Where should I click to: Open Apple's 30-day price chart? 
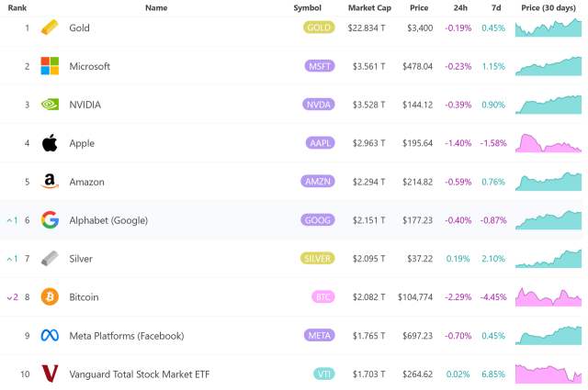(x=548, y=143)
